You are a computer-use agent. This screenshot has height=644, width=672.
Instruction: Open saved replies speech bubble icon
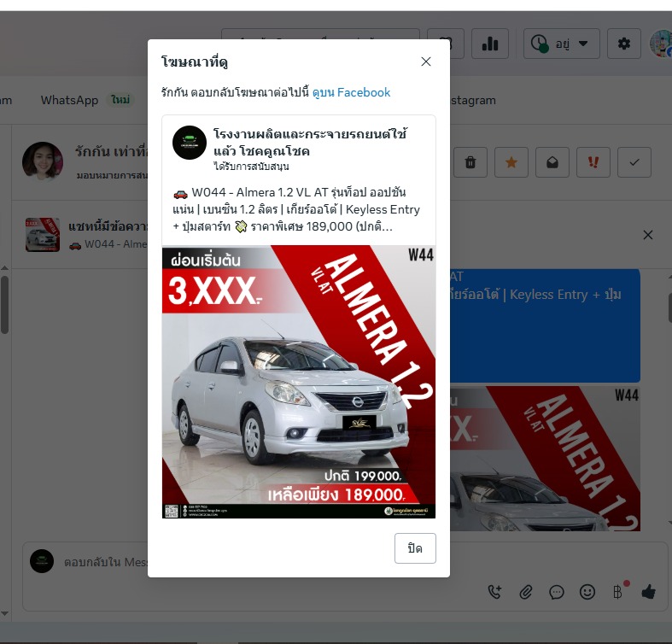coord(556,592)
